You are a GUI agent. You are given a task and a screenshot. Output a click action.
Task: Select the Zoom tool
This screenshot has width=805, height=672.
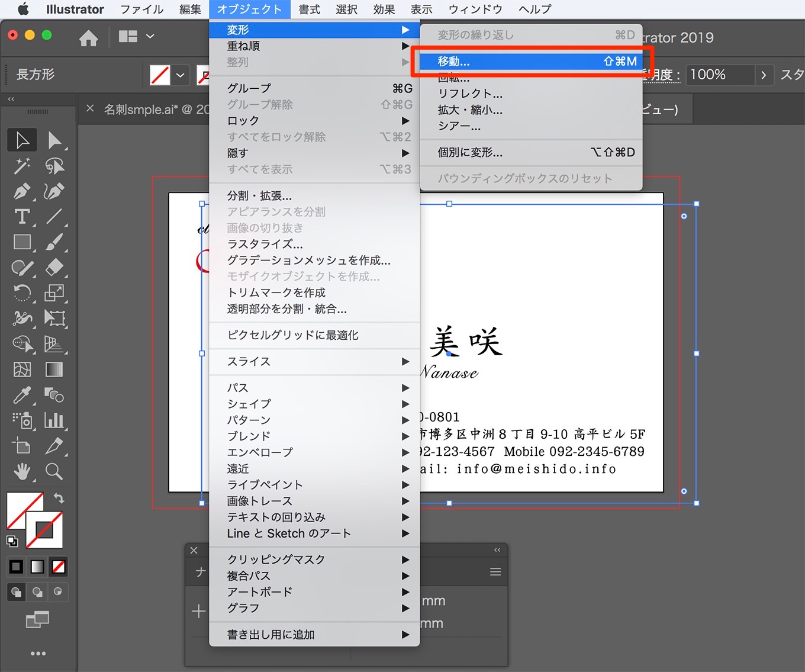[54, 471]
